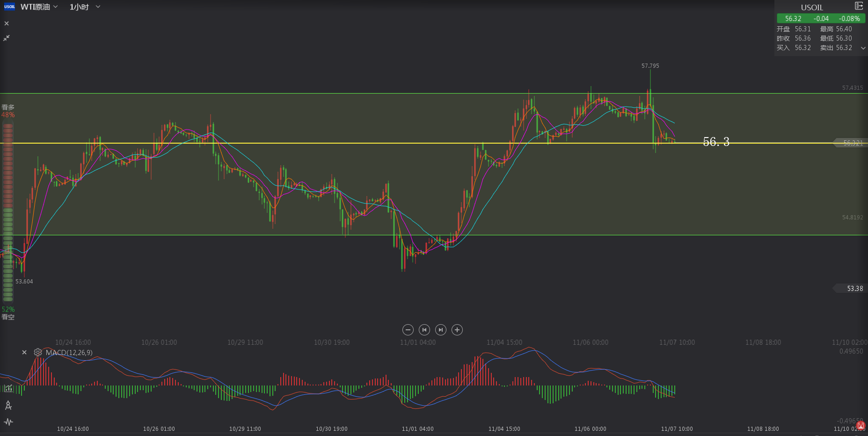
Task: Remove the MACD indicator with its X icon
Action: pyautogui.click(x=24, y=352)
